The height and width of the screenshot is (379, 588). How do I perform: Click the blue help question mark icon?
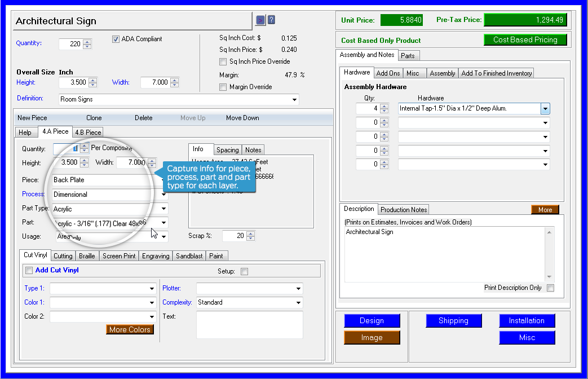point(271,20)
